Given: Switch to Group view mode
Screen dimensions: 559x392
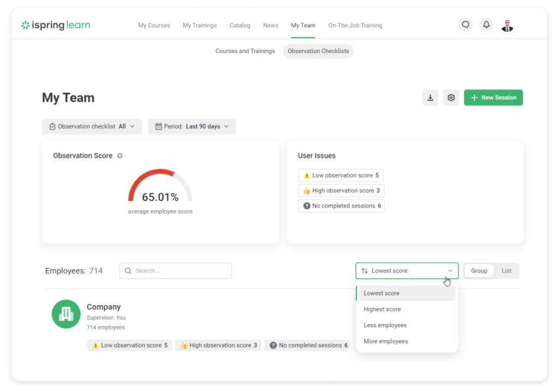Looking at the screenshot, I should tap(479, 270).
